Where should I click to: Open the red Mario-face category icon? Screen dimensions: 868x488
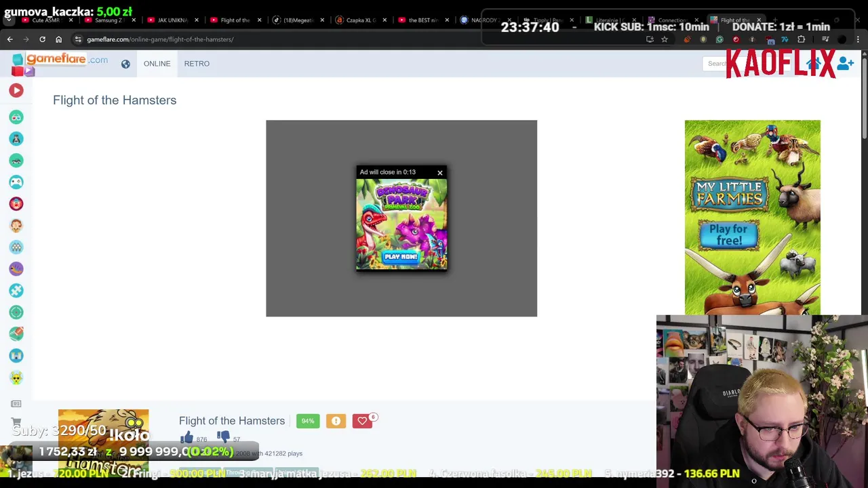coord(16,204)
